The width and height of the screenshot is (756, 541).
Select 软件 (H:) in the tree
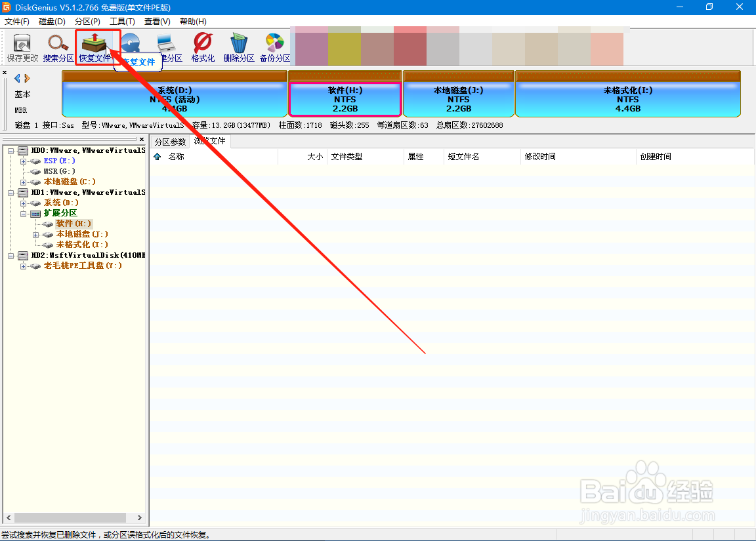(x=73, y=224)
